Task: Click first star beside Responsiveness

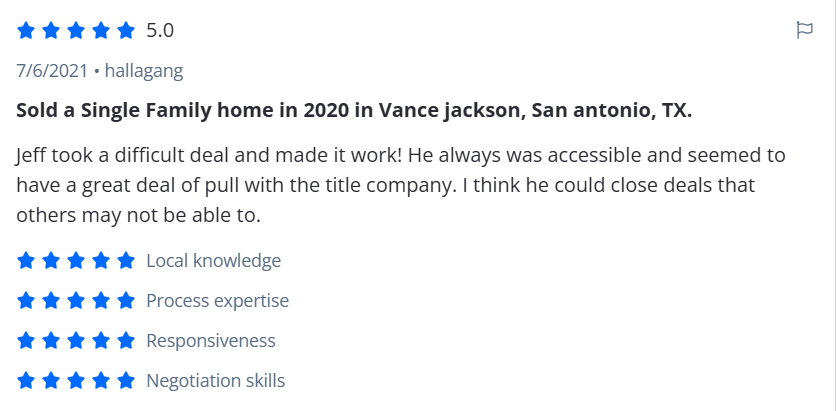Action: click(x=26, y=341)
